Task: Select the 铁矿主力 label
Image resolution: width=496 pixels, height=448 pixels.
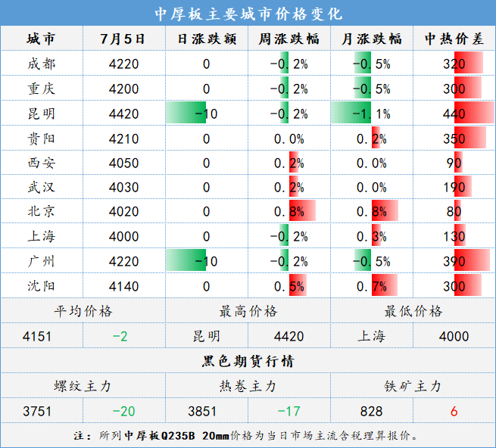Action: [413, 386]
